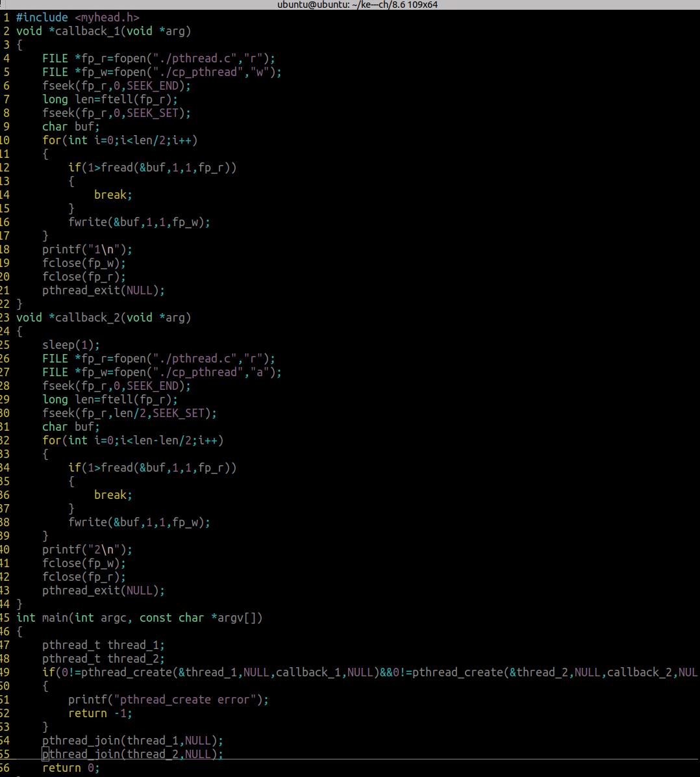Click 'return -1;' statement
This screenshot has height=777, width=700.
coord(100,713)
